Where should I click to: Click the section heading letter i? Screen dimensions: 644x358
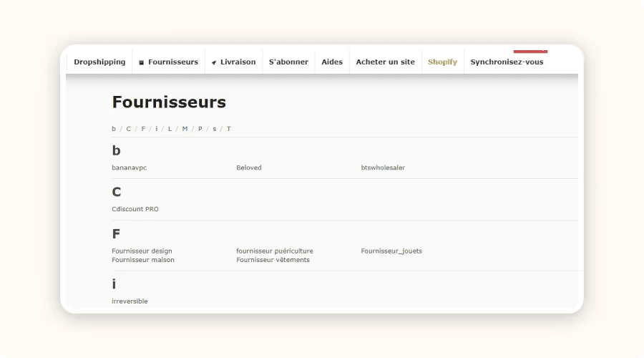[114, 284]
